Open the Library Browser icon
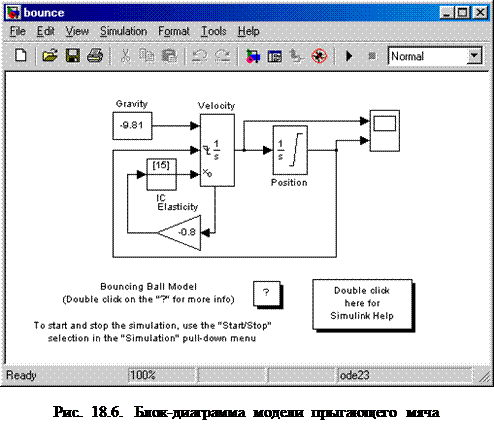Screen dimensions: 494x430 click(x=252, y=56)
